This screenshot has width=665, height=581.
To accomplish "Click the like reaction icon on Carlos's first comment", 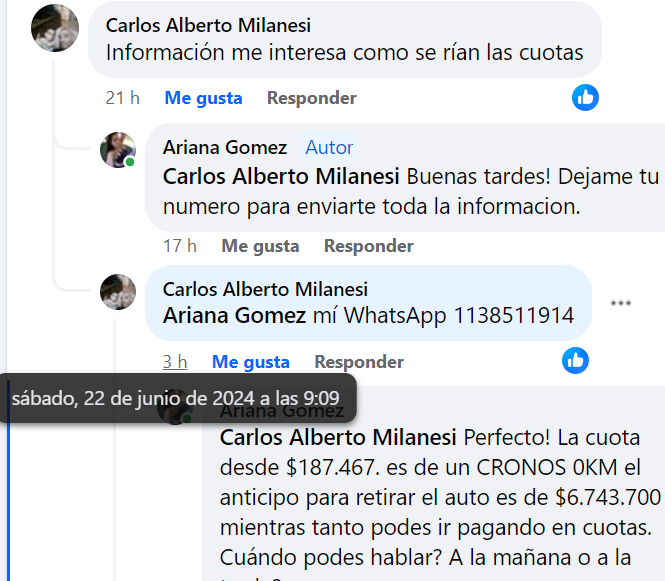I will [x=585, y=98].
